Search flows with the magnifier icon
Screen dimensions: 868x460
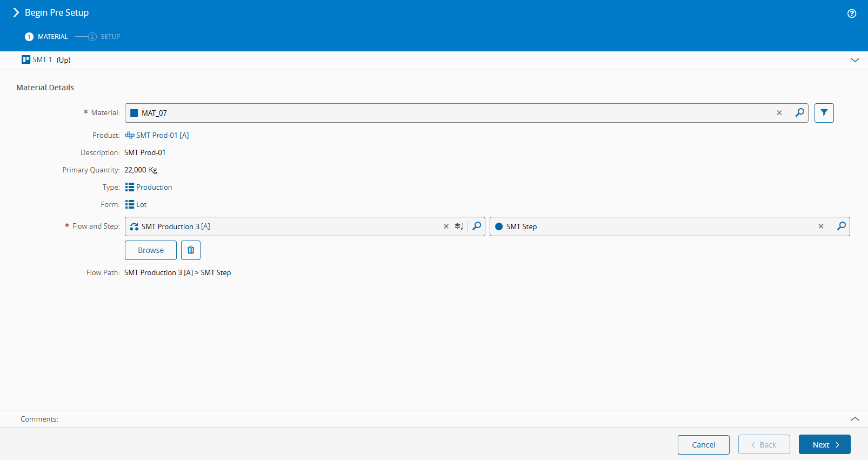[x=477, y=226]
